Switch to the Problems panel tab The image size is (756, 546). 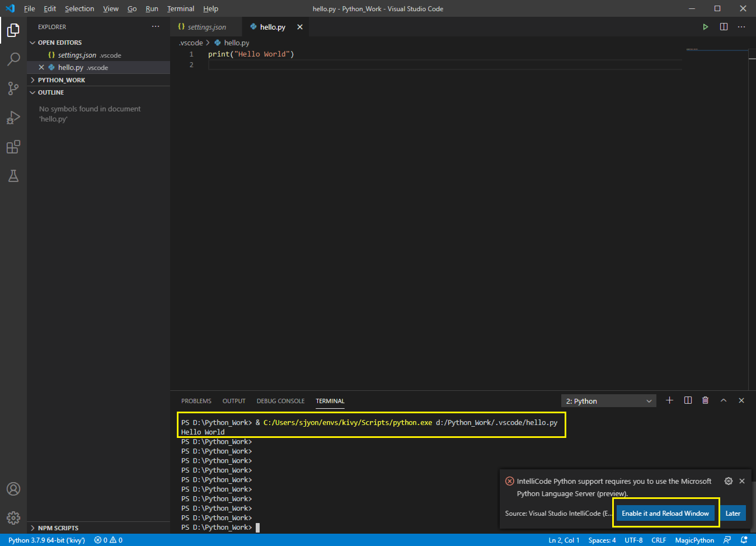click(196, 401)
